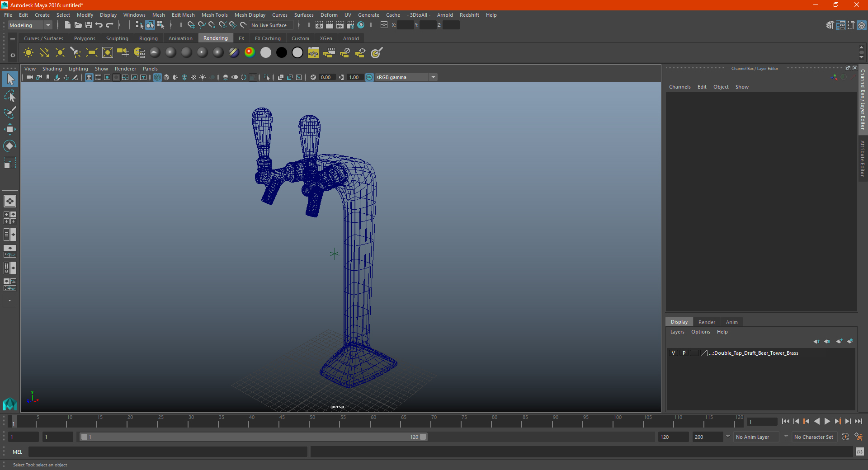Open a scene with folder icon
The image size is (868, 470).
tap(78, 25)
